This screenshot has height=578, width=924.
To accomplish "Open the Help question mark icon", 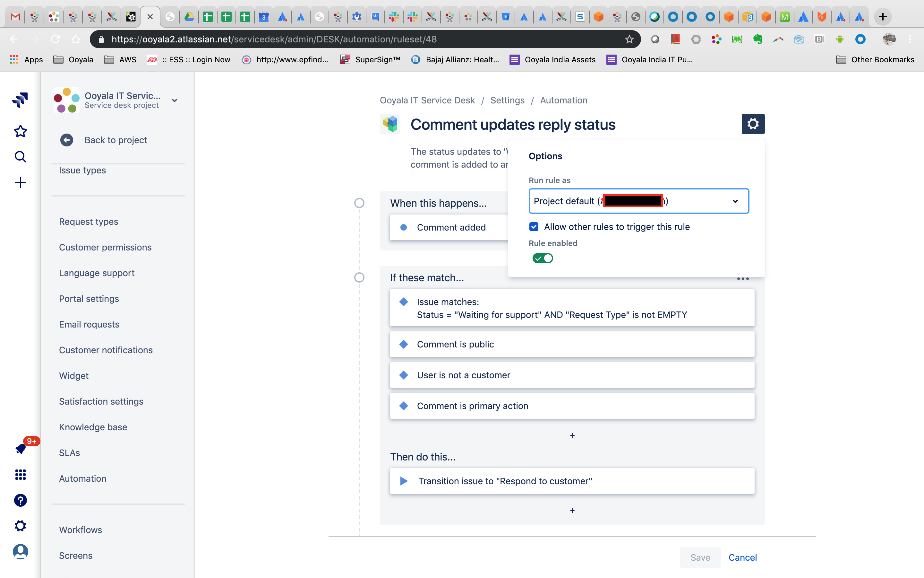I will [x=20, y=500].
